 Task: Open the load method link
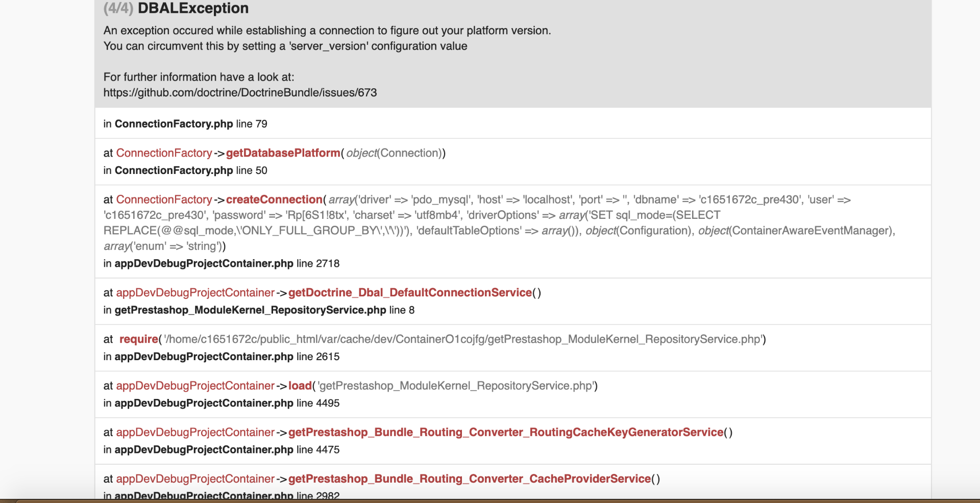pos(300,386)
